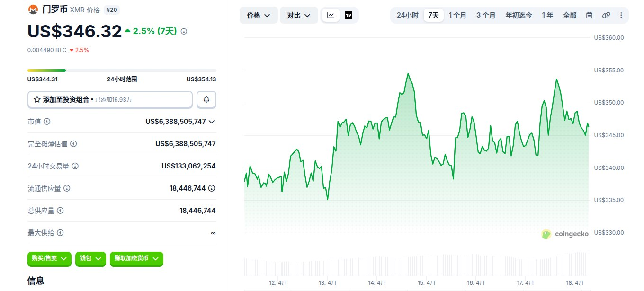Click the Monero coin logo icon
Viewport: 644px width, 291px height.
[33, 9]
